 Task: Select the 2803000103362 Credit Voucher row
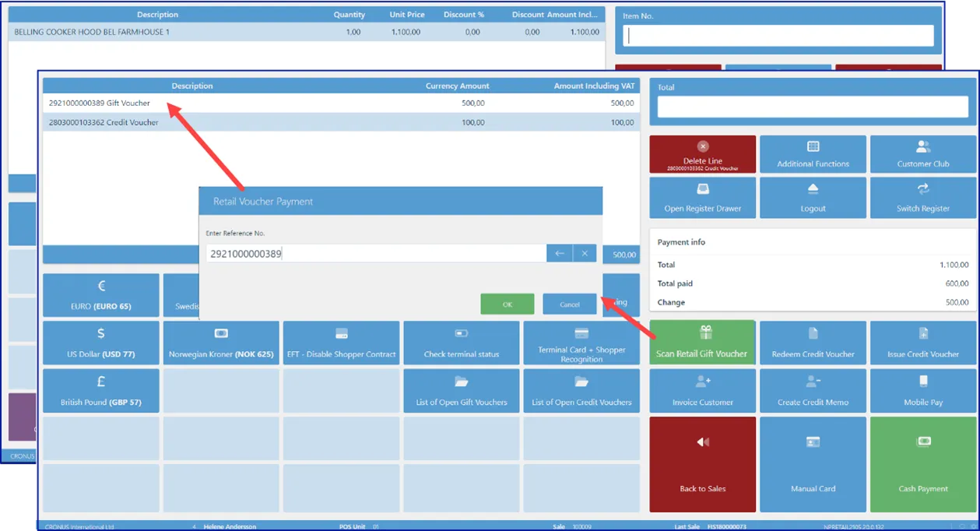(341, 122)
